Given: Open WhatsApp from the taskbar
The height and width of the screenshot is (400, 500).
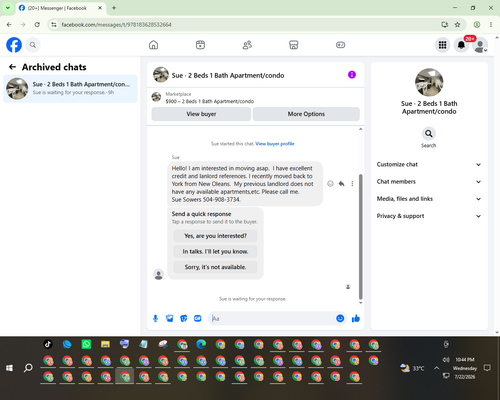Looking at the screenshot, I should 86,344.
